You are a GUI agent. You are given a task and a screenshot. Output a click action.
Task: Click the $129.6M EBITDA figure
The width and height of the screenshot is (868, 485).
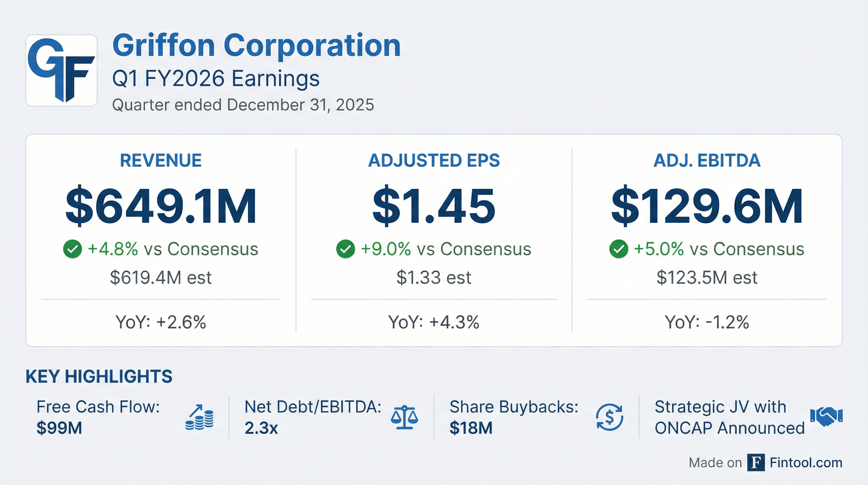[x=707, y=207]
